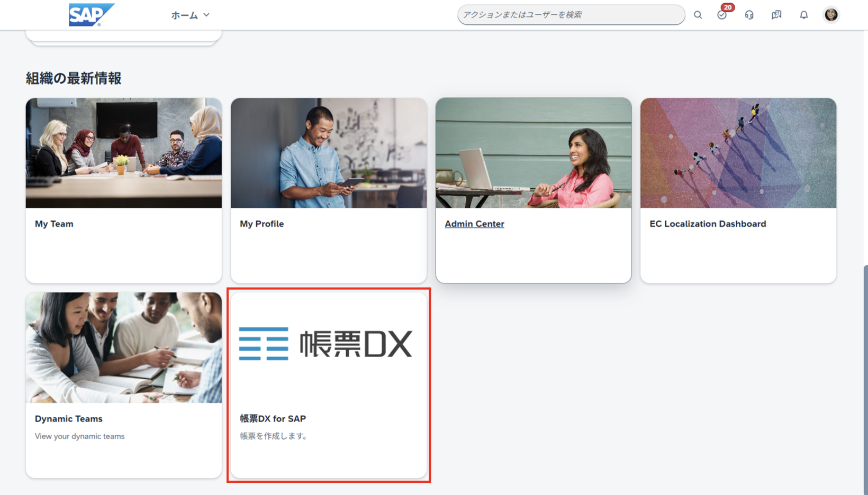This screenshot has width=868, height=495.
Task: Open the notifications bell
Action: coord(803,15)
